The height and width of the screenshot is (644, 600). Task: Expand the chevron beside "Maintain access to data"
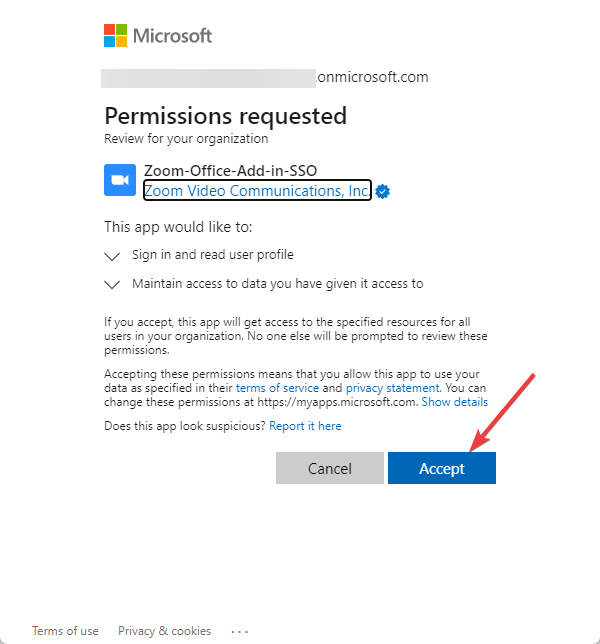pos(113,284)
